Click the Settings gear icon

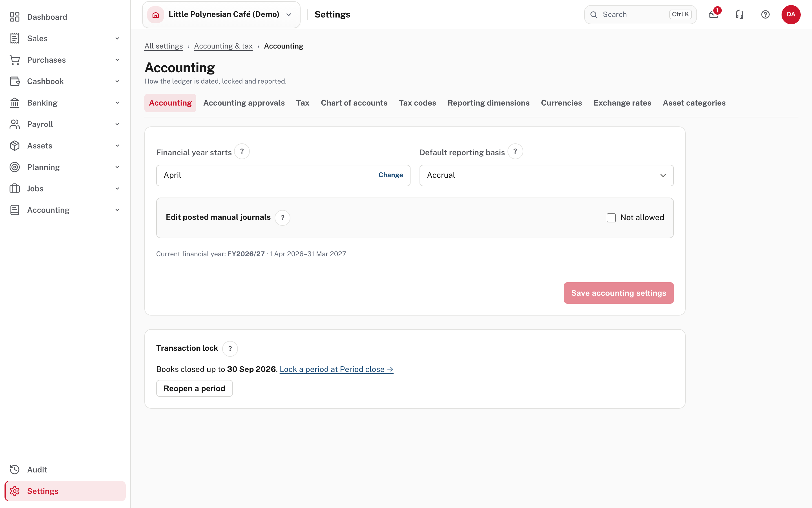tap(14, 491)
